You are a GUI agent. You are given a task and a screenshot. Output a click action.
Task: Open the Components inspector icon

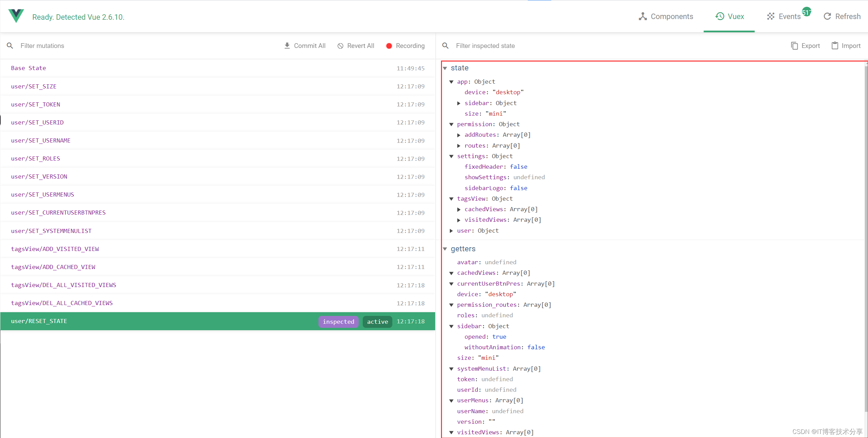(x=642, y=16)
